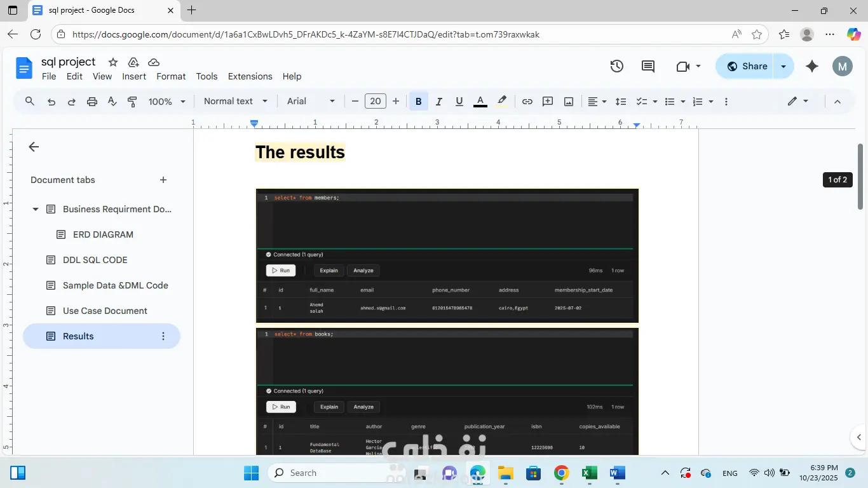Open checklist dropdown
This screenshot has width=868, height=488.
pyautogui.click(x=647, y=102)
